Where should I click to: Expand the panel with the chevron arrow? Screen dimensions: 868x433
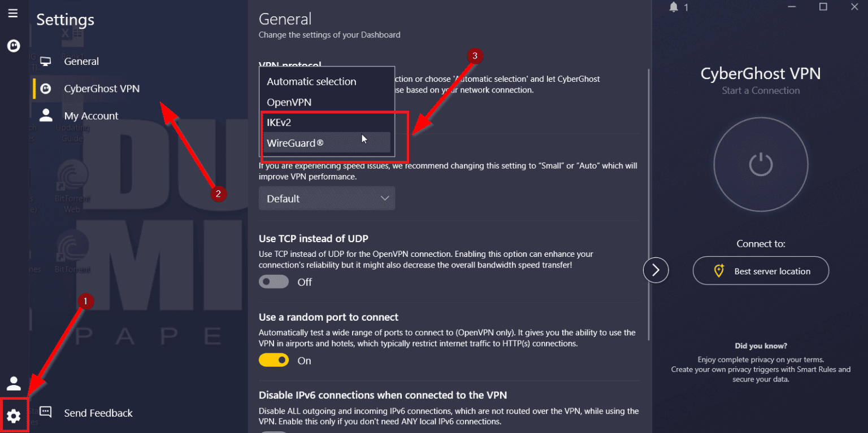click(656, 270)
